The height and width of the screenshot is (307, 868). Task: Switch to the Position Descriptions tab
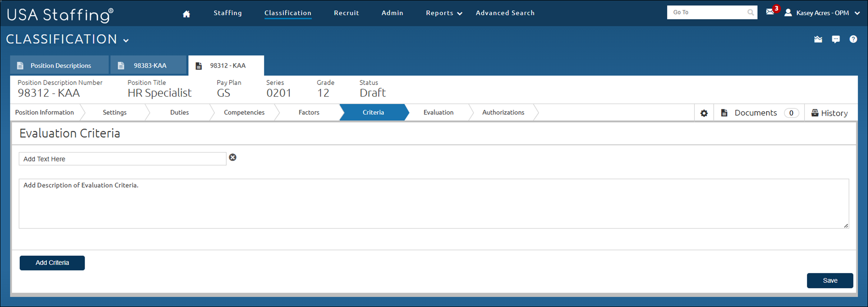point(59,65)
